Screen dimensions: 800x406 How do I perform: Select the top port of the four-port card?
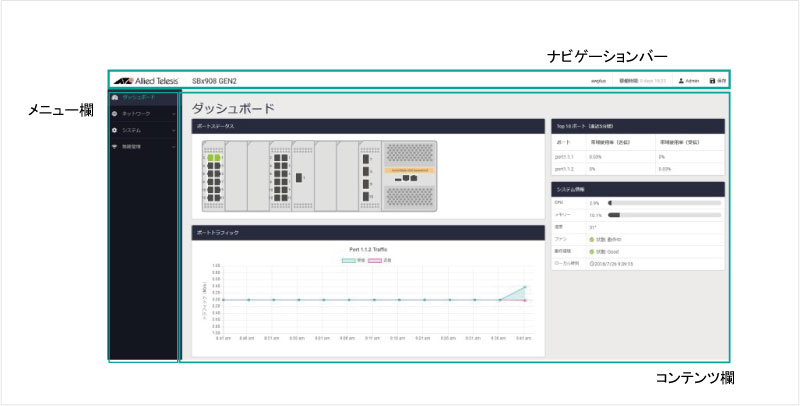pyautogui.click(x=366, y=159)
